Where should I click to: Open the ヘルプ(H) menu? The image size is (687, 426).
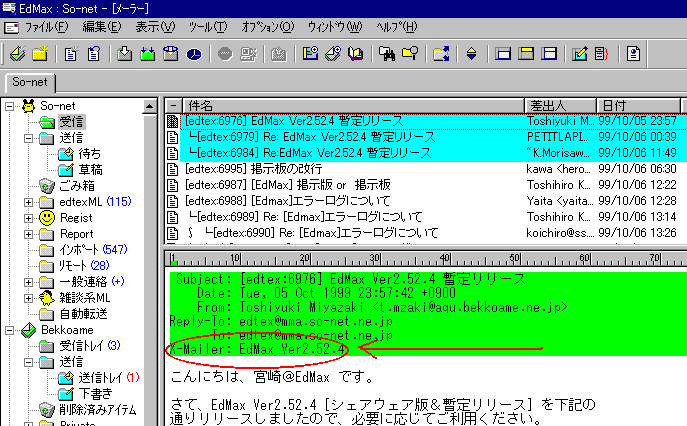[397, 27]
